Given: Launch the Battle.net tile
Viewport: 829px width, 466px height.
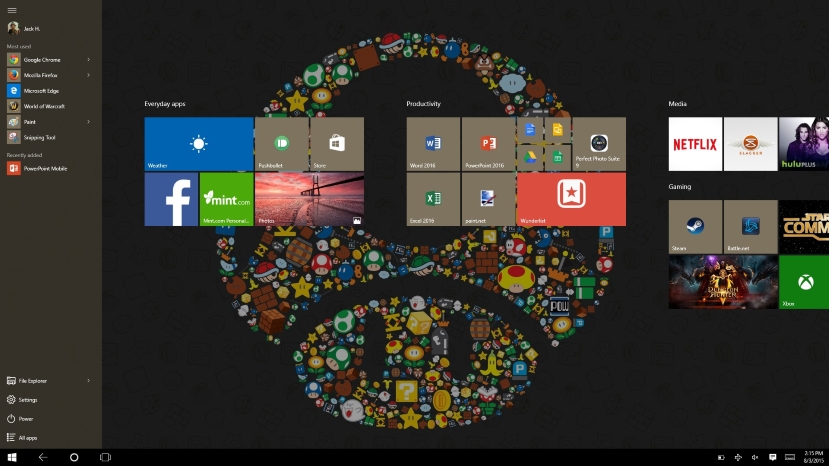Looking at the screenshot, I should click(751, 227).
